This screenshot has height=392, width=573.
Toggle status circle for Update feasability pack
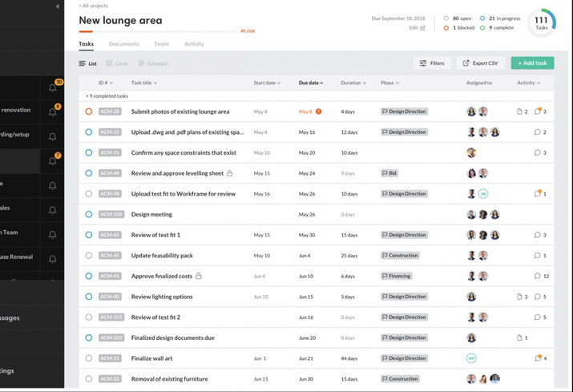click(88, 255)
